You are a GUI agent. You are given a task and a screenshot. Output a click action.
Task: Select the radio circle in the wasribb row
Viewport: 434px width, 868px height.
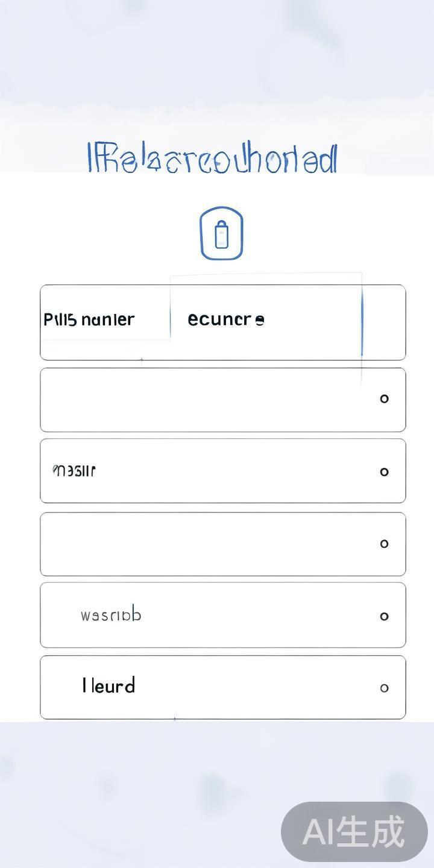tap(384, 616)
